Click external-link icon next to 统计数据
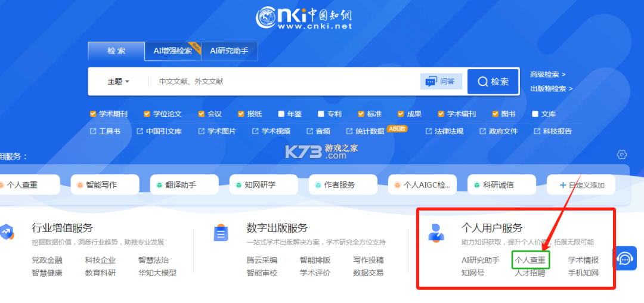Viewport: 644px width, 303px height. [349, 131]
